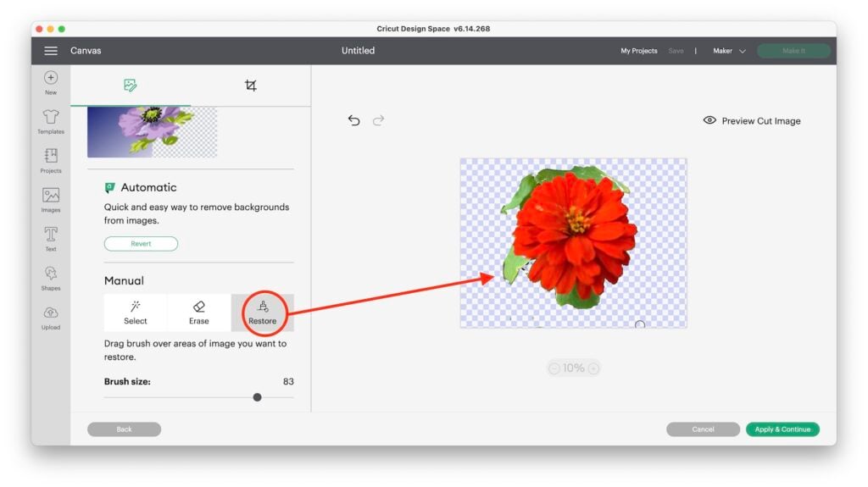868x487 pixels.
Task: Click the purple flower preview thumbnail
Action: (x=153, y=132)
